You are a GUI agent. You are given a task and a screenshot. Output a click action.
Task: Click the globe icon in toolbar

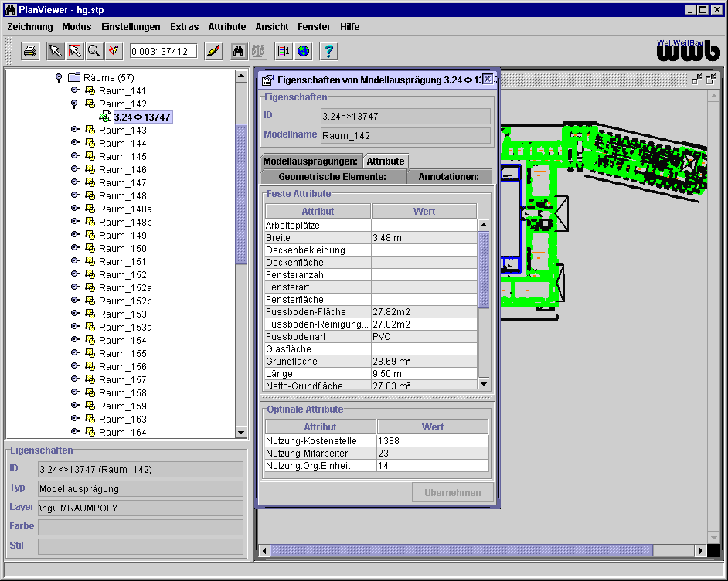click(x=303, y=51)
